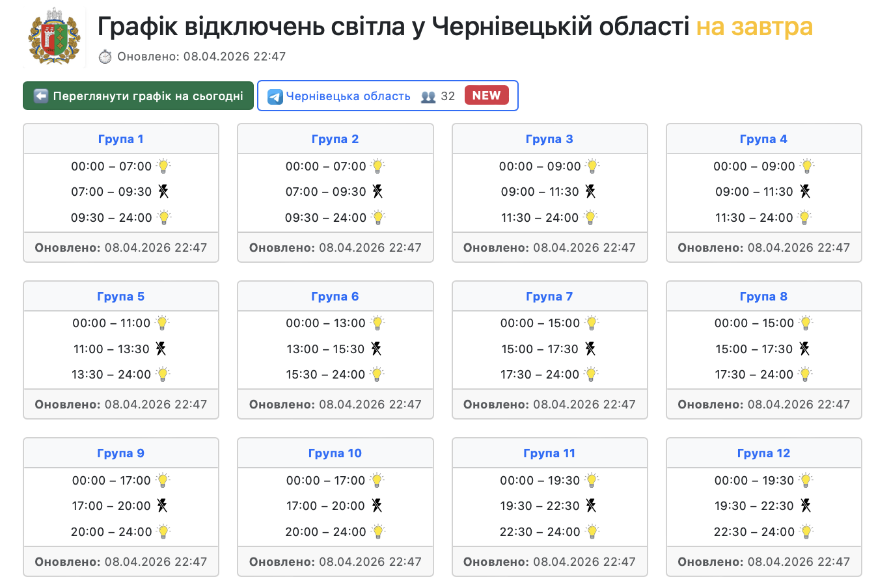Click the Chernivtsi oblast coat of arms logo
This screenshot has width=876, height=588.
point(54,37)
